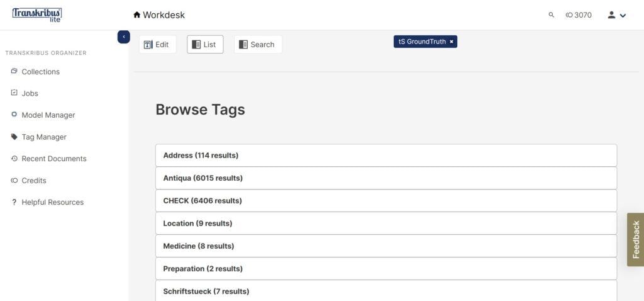View Recent Documents
This screenshot has width=644, height=301.
[x=53, y=159]
